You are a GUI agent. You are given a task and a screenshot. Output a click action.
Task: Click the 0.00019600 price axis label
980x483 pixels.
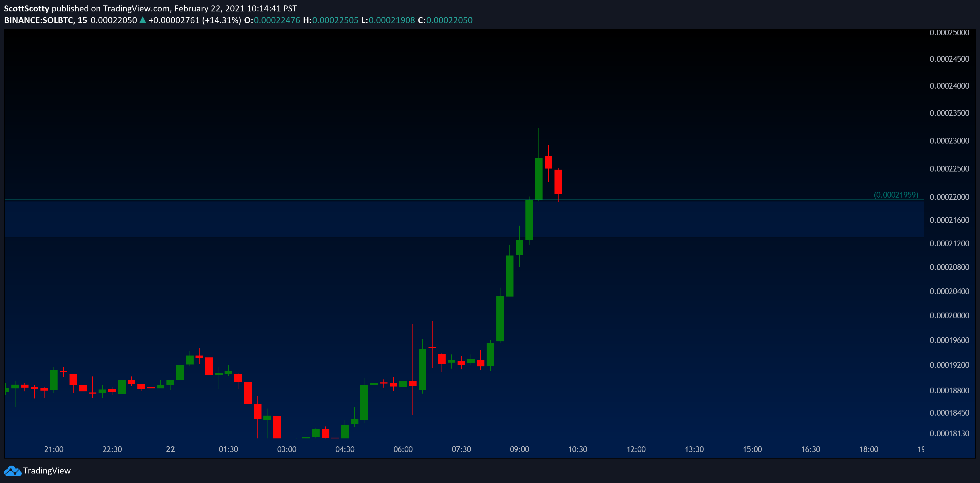pyautogui.click(x=949, y=340)
